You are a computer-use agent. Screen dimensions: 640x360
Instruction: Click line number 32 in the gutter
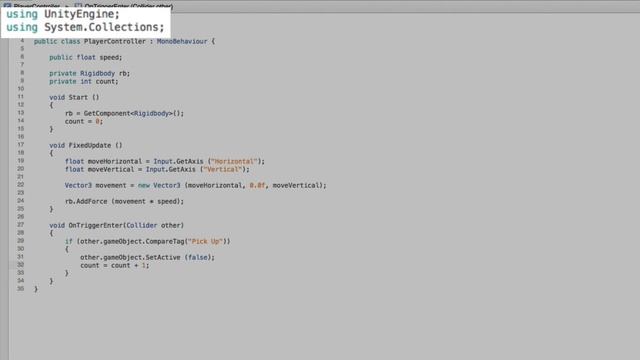click(20, 264)
